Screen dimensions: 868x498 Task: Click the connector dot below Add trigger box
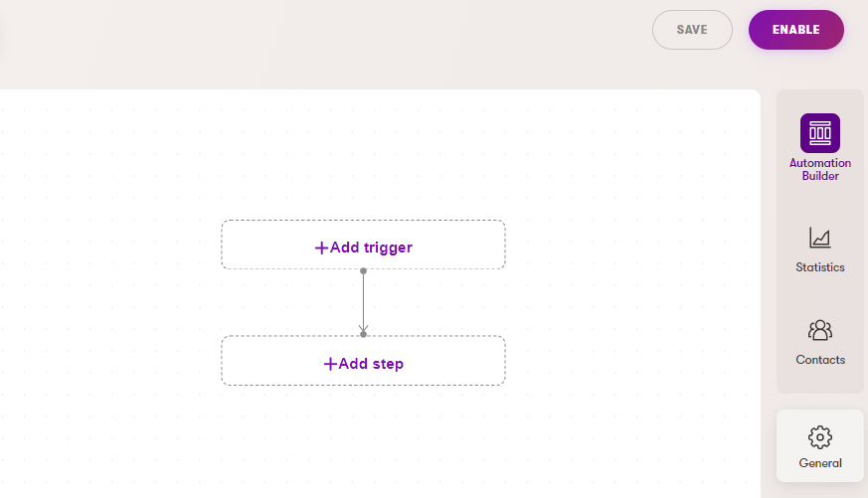363,270
